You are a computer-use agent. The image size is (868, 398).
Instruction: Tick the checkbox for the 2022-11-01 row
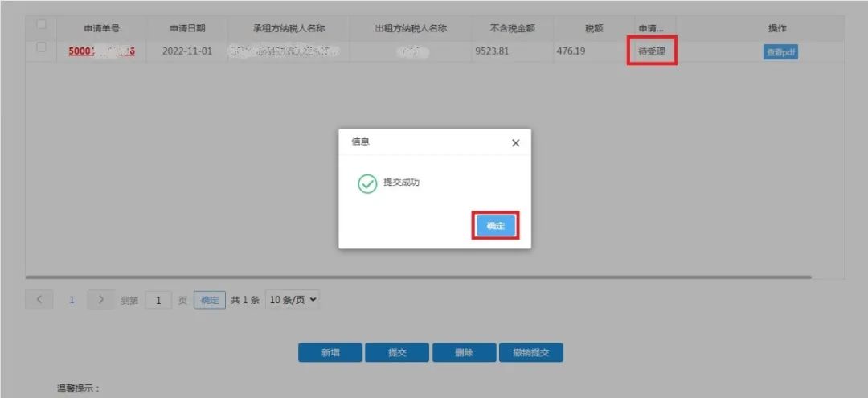coord(41,48)
